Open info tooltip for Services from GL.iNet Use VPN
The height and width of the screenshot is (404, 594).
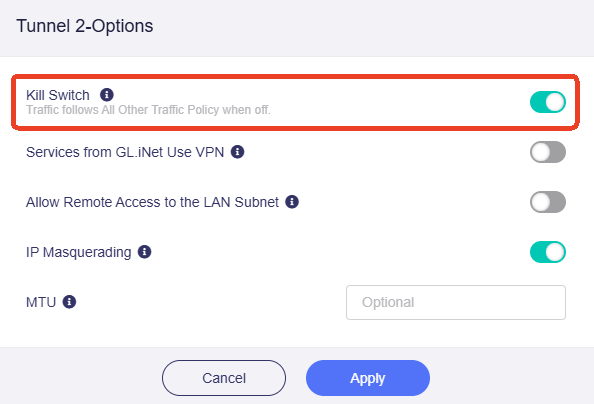[238, 152]
